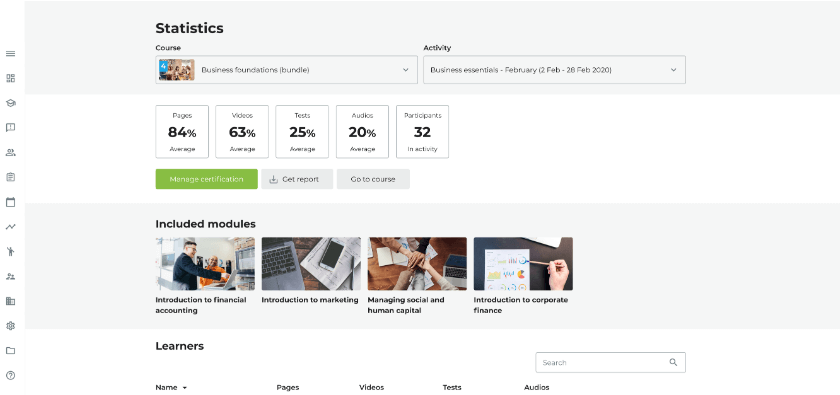Screen dimensions: 840x395
Task: Click the Get report button
Action: [297, 179]
